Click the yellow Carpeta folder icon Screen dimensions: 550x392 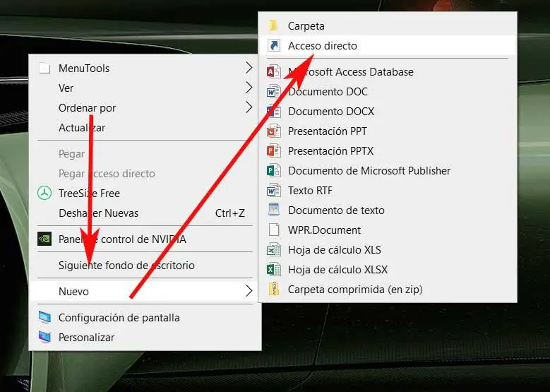274,25
